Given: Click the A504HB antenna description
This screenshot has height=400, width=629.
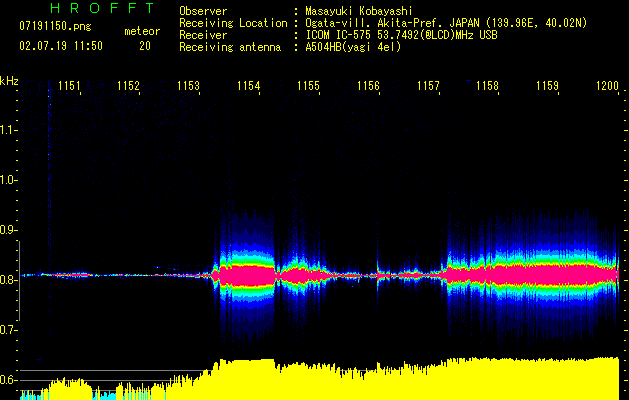Looking at the screenshot, I should 353,47.
